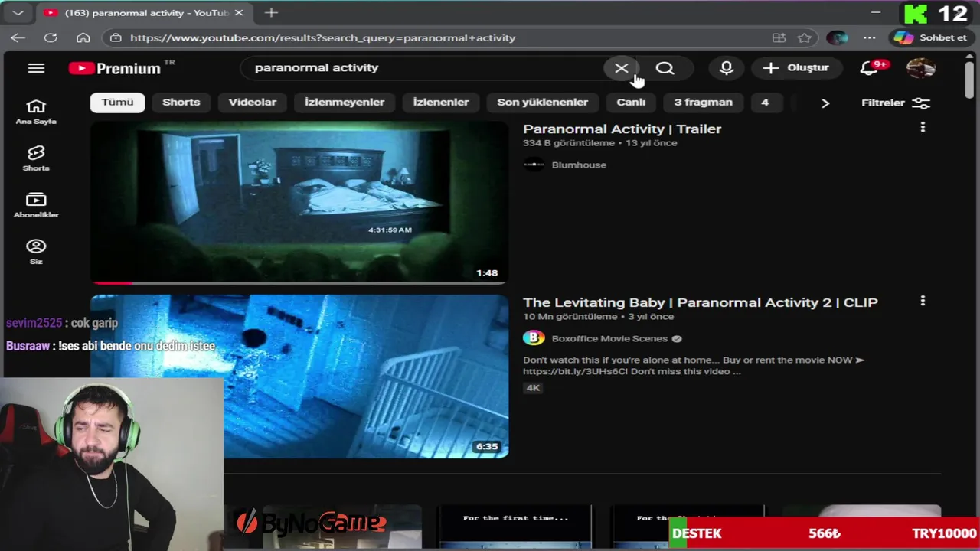
Task: Open the tab actions dropdown arrow
Action: click(18, 13)
